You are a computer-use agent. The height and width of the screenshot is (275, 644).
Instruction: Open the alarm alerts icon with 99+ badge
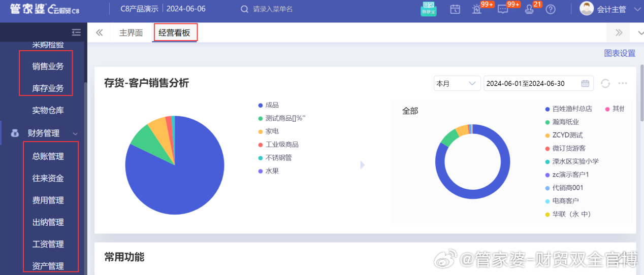click(x=477, y=9)
